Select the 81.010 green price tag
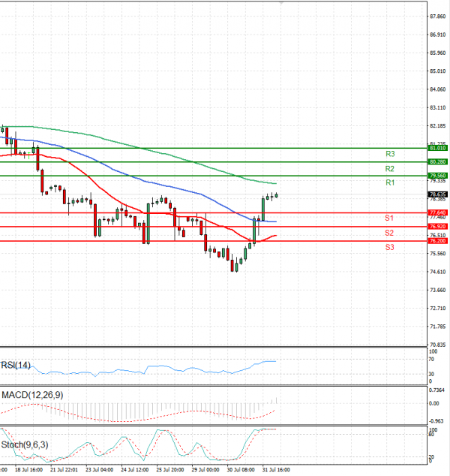Screen dimensions: 450x476 pos(437,148)
